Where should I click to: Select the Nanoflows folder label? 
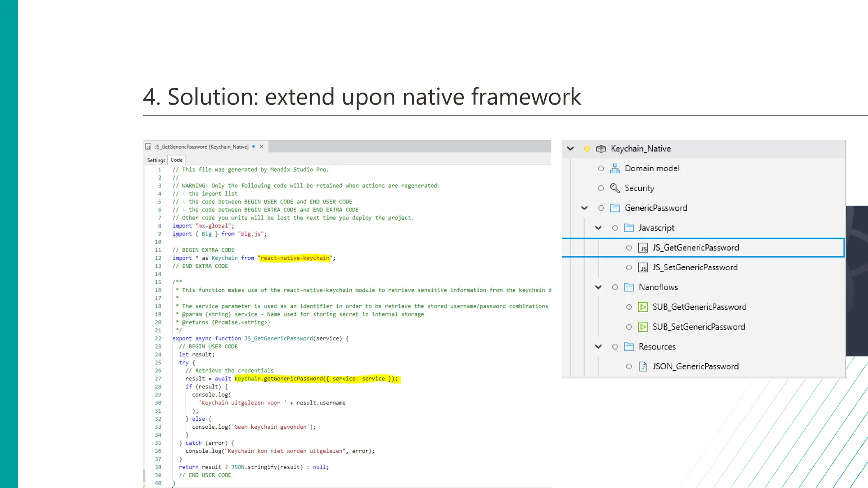click(x=659, y=287)
